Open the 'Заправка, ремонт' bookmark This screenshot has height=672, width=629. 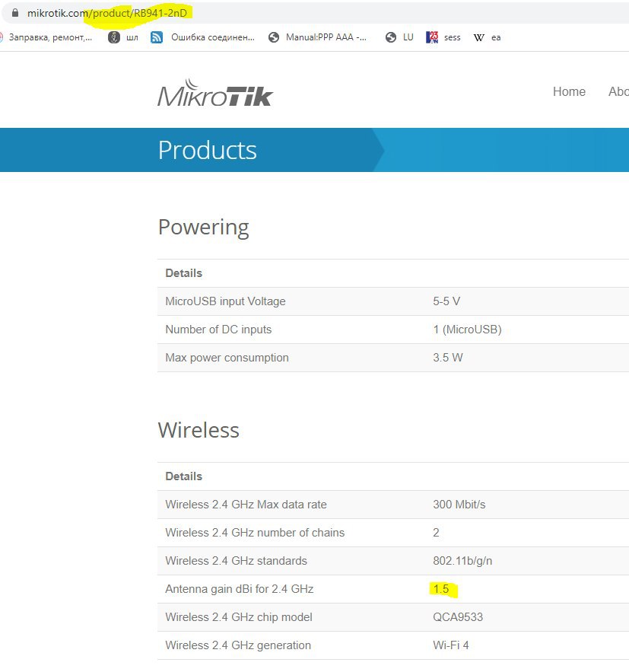[x=50, y=37]
